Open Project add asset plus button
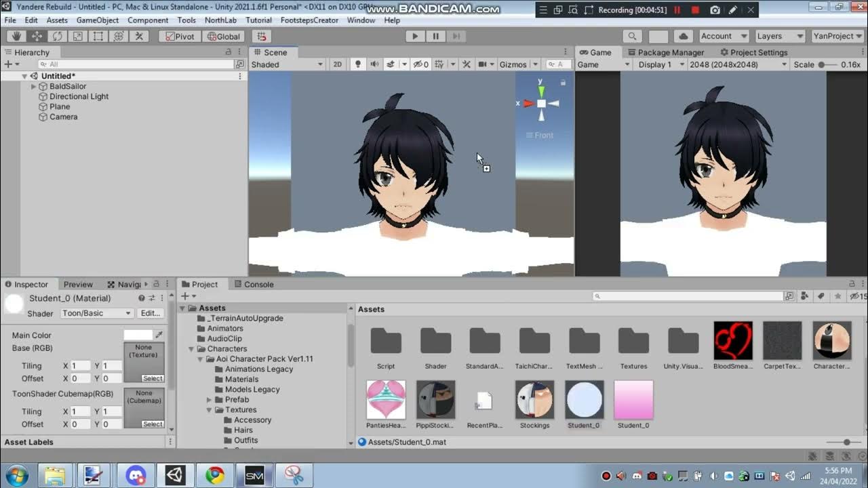868x488 pixels. point(188,296)
